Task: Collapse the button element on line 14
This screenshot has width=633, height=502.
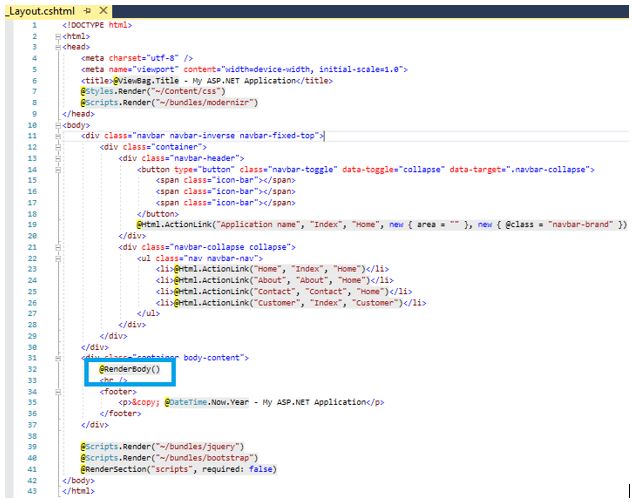Action: click(x=58, y=170)
